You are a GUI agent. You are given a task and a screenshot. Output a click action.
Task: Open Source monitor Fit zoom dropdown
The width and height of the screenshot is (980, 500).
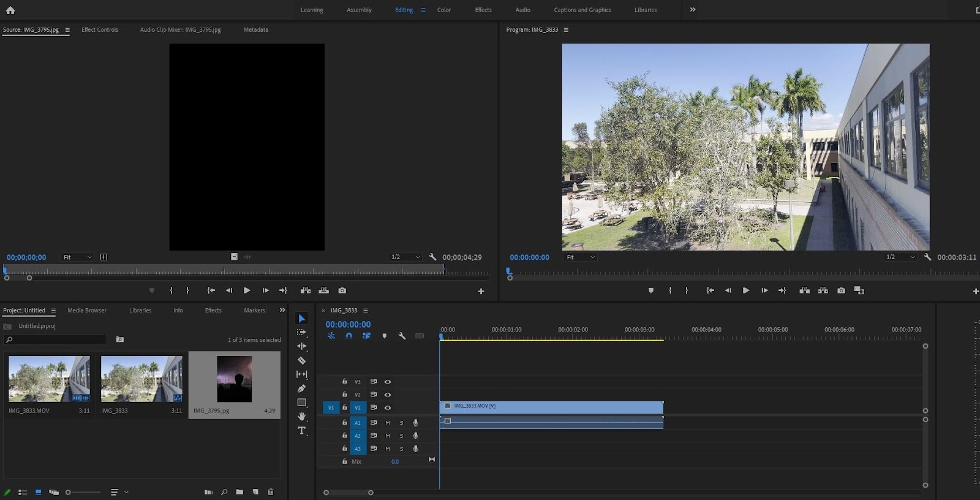click(x=77, y=257)
